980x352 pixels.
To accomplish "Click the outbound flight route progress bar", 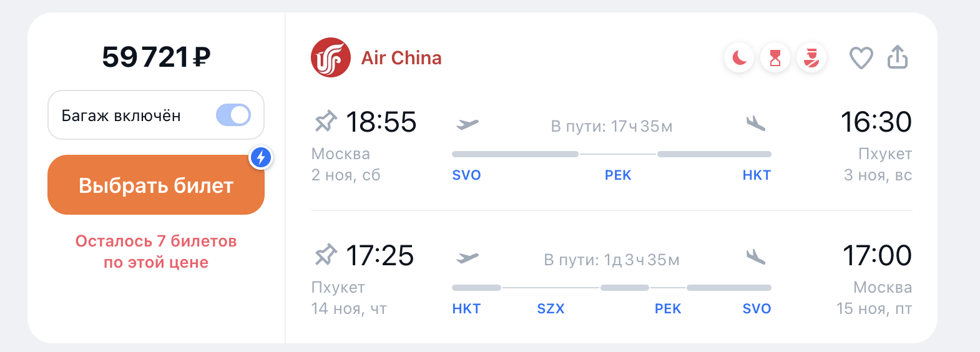I will tap(611, 154).
